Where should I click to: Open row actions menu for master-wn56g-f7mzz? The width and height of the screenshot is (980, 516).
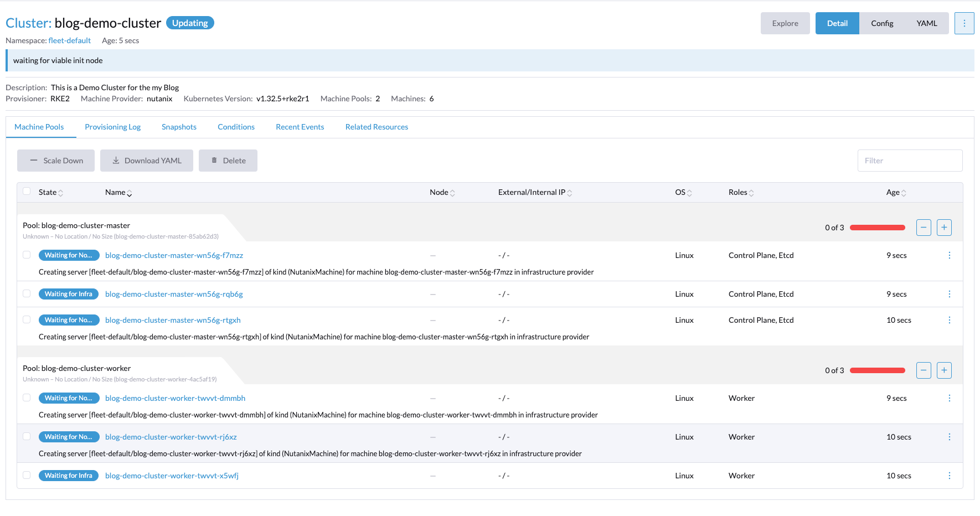(949, 255)
